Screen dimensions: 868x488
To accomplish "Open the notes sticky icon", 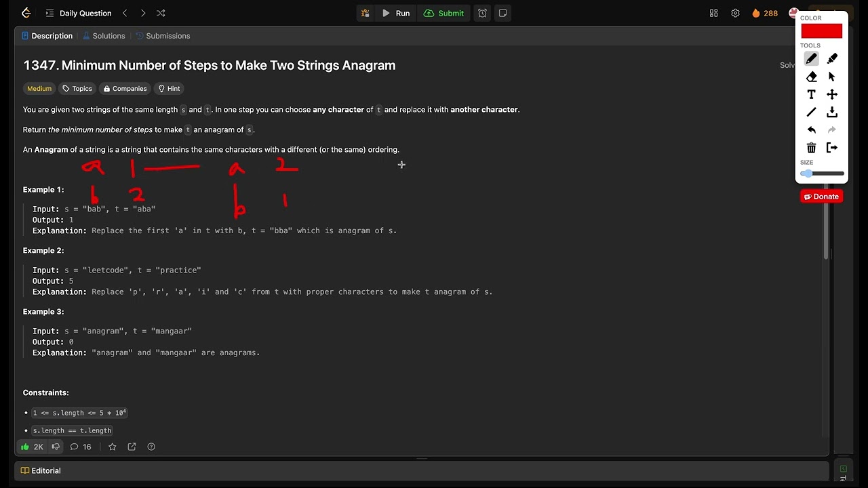I will point(502,13).
